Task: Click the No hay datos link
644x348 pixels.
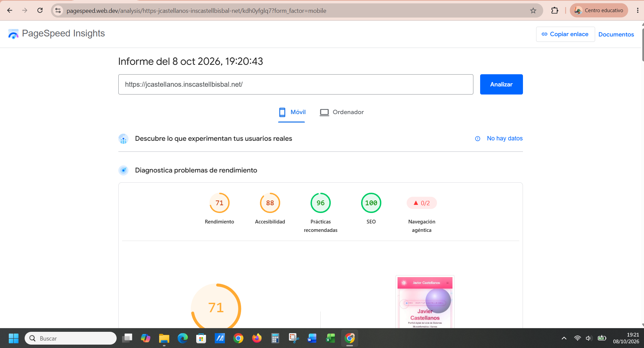Action: pyautogui.click(x=505, y=138)
